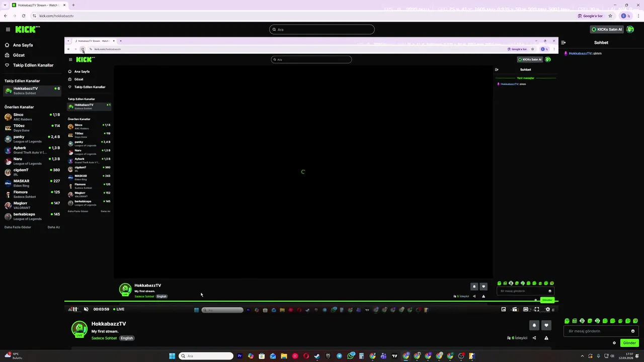
Task: Click the Windows taskbar search box
Action: pos(206,356)
